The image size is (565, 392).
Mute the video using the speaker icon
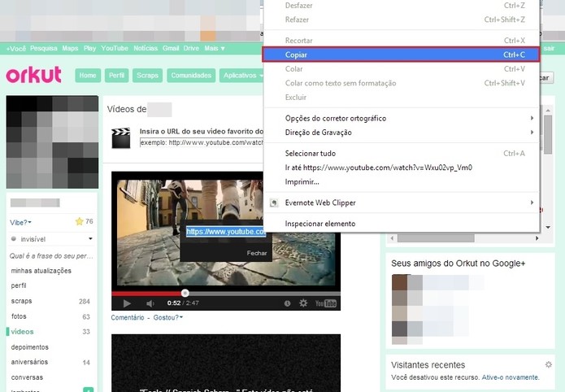click(x=150, y=303)
